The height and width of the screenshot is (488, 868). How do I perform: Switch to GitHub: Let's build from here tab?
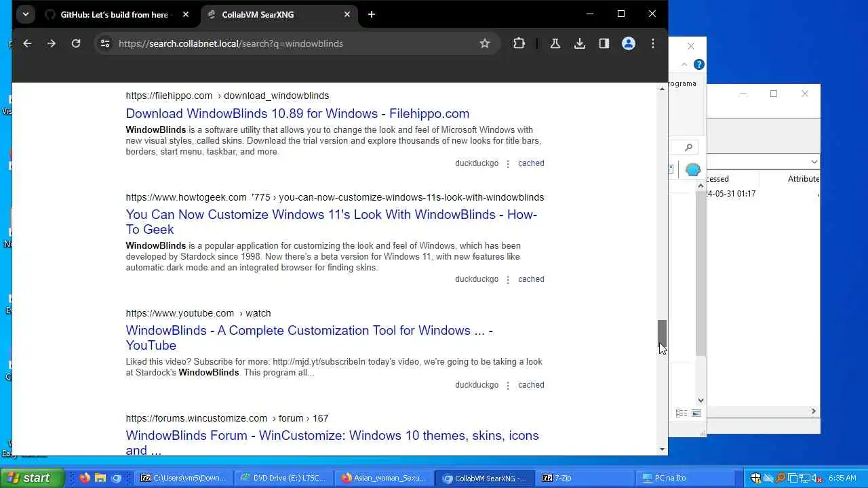113,14
